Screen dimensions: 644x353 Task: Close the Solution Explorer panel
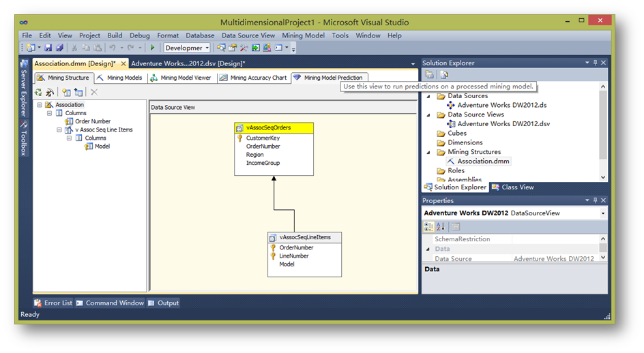pos(603,63)
